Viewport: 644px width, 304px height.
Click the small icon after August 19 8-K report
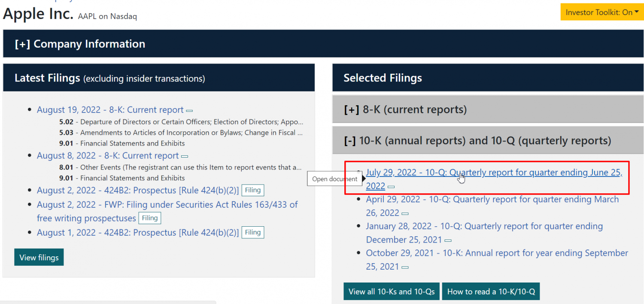click(x=189, y=110)
